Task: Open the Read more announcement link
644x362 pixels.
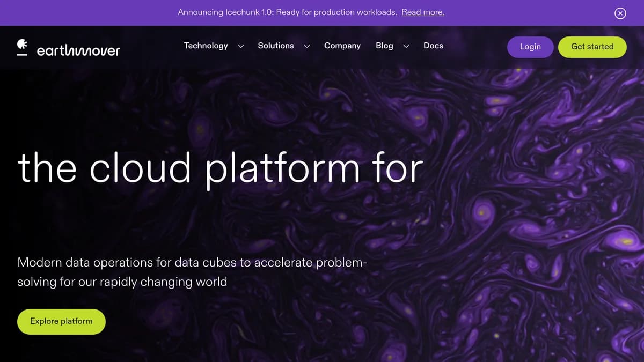Action: pos(422,12)
